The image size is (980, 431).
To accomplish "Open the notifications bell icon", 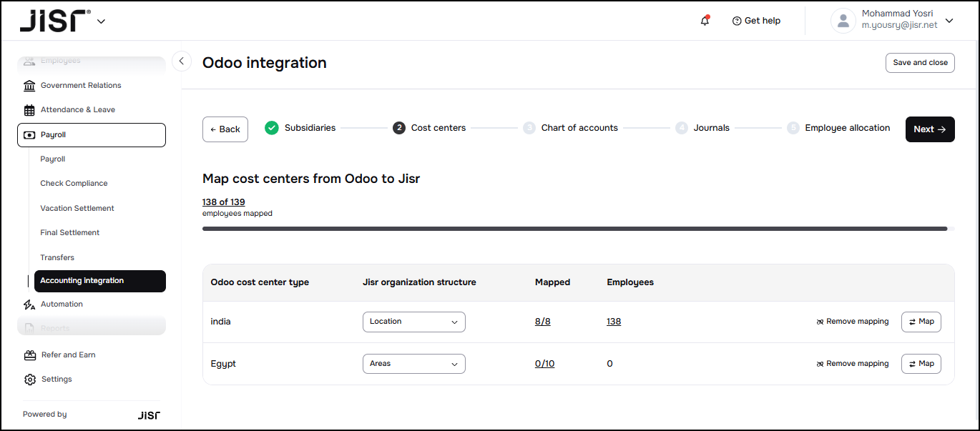I will pyautogui.click(x=705, y=21).
